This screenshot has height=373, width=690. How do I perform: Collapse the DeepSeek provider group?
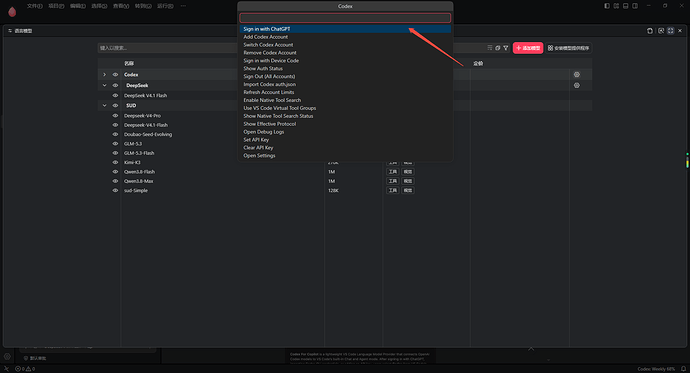(104, 85)
